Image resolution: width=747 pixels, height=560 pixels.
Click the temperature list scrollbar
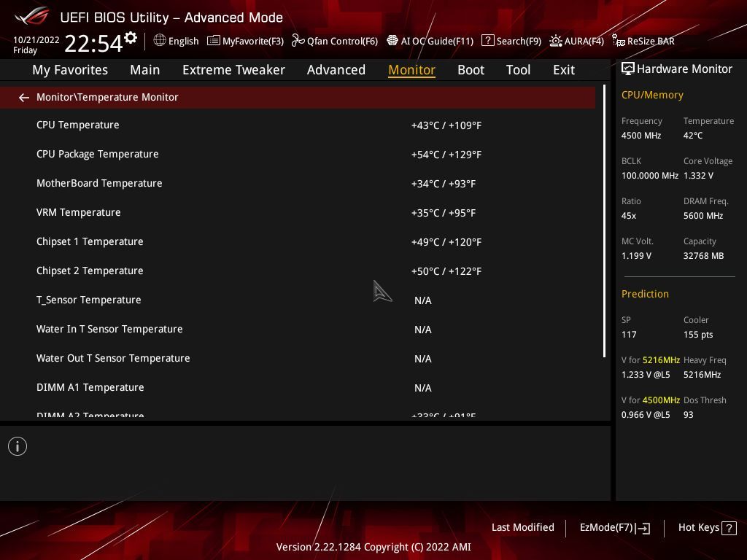(605, 221)
